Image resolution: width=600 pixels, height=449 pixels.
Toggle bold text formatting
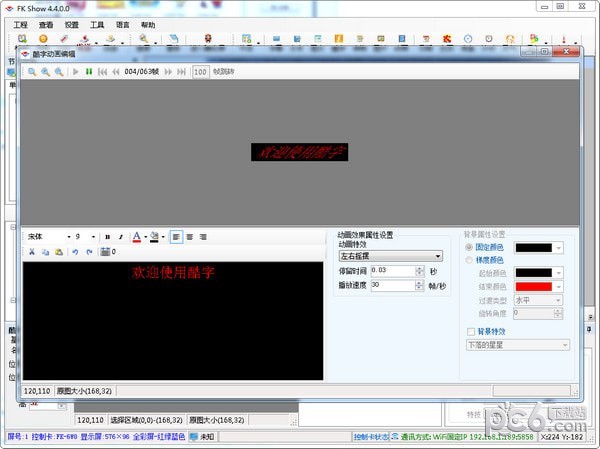107,237
